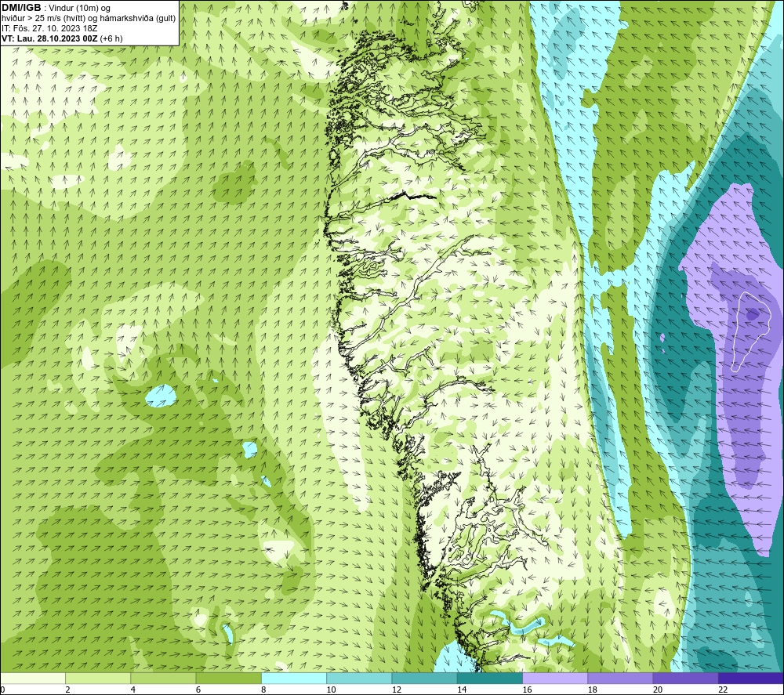Click the 'IT: Fös. 27. 10. 2023 18Z' line
Screen dimensions: 784x695
[x=49, y=28]
